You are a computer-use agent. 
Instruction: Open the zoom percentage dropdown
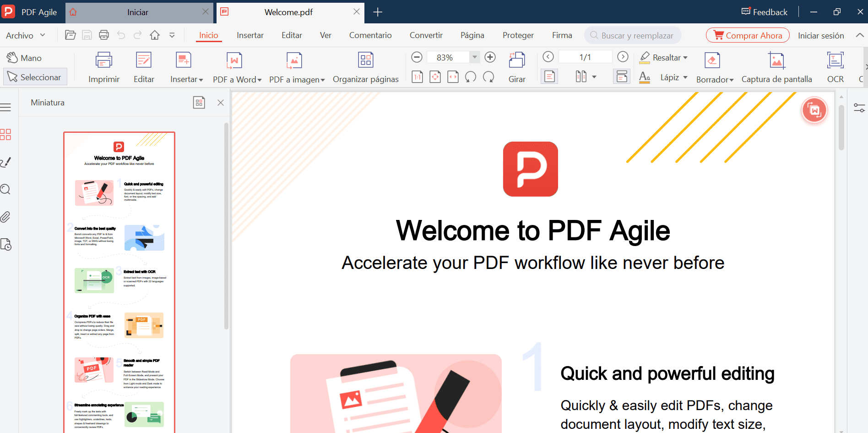point(474,57)
